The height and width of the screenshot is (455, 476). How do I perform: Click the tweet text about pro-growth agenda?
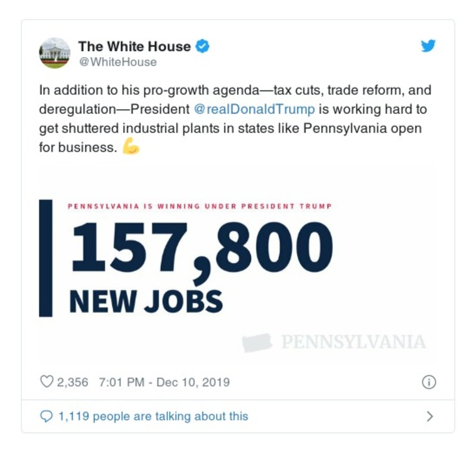[x=234, y=119]
